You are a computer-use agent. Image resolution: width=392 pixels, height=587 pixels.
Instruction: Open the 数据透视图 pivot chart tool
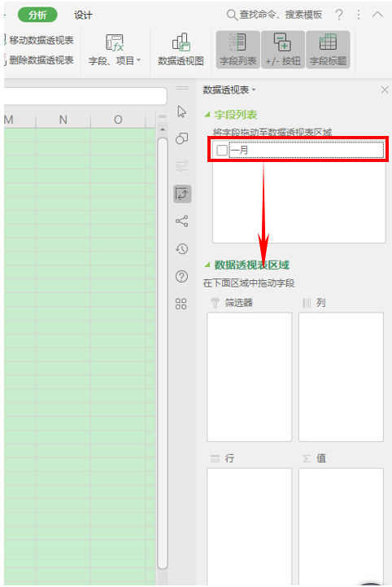(181, 50)
